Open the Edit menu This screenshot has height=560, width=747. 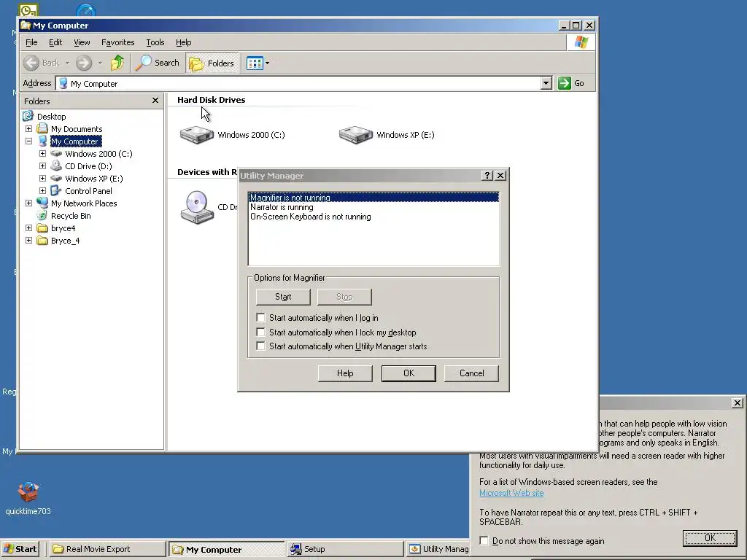pyautogui.click(x=55, y=42)
